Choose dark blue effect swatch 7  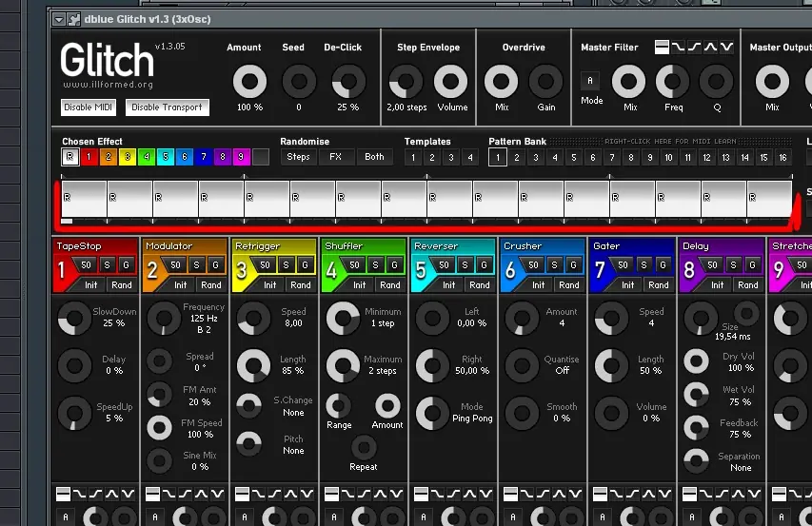(x=204, y=157)
